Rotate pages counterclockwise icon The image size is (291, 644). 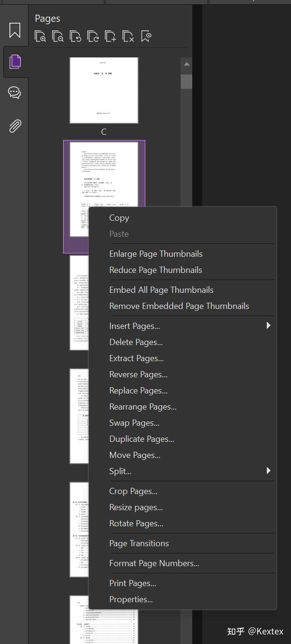(75, 37)
